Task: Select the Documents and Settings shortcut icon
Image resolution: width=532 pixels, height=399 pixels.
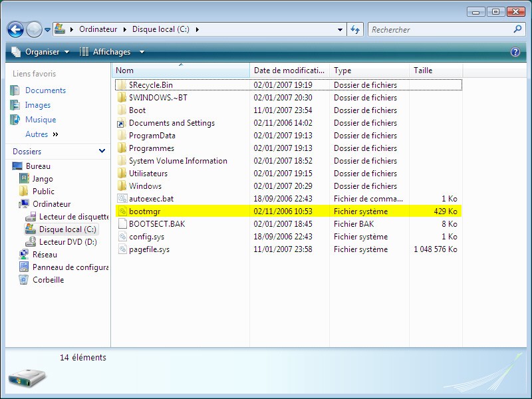Action: (122, 123)
